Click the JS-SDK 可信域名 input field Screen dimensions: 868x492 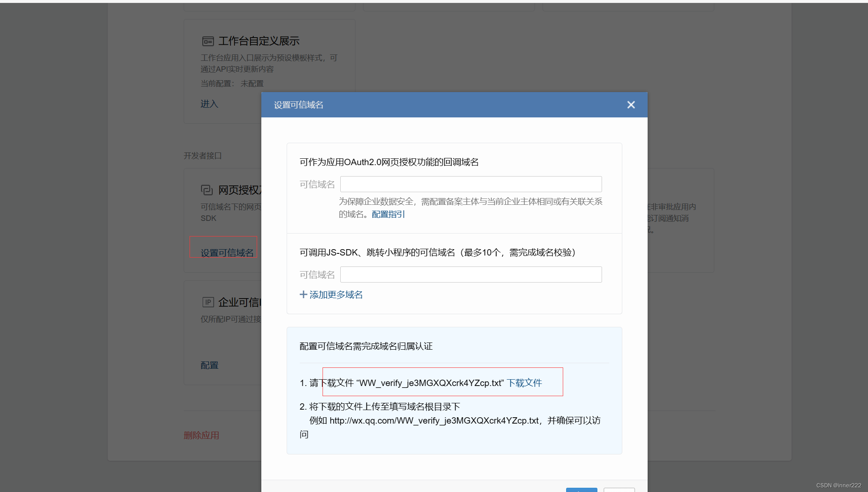tap(471, 275)
